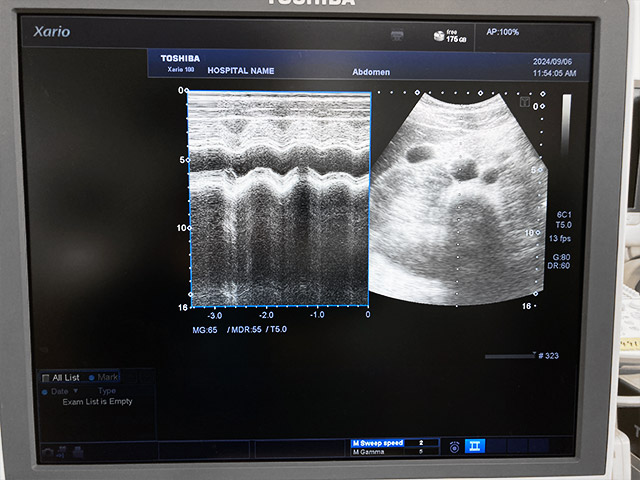The height and width of the screenshot is (480, 640).
Task: Click the probe orientation mark on B-mode image
Action: click(524, 101)
